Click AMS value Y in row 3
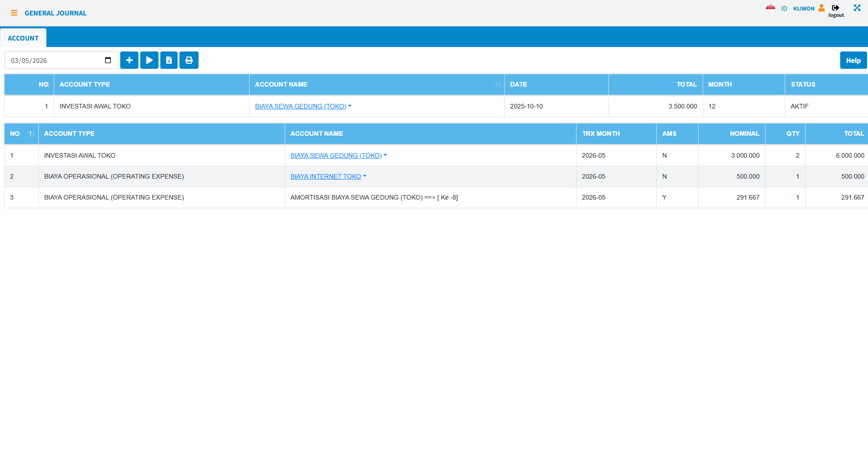 pos(664,197)
